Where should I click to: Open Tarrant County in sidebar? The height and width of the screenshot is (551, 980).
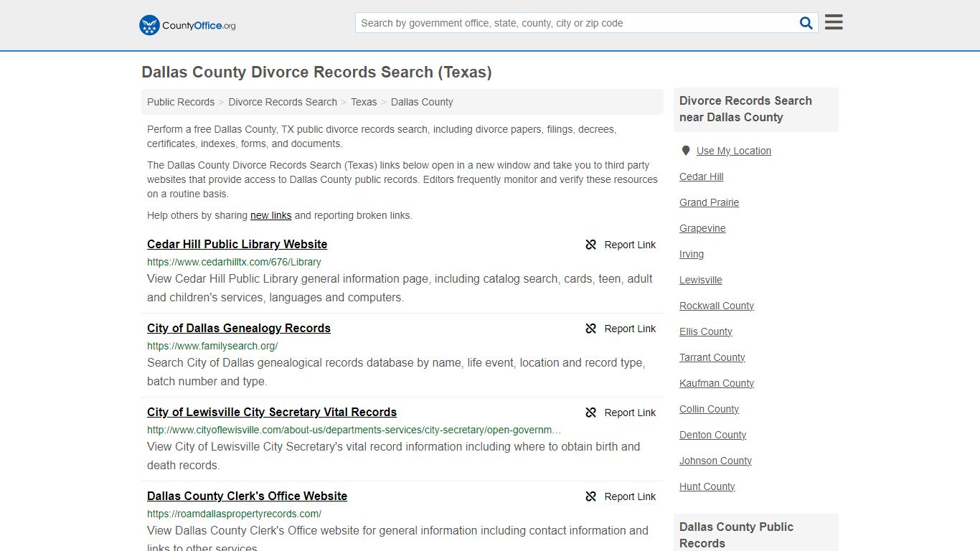pyautogui.click(x=712, y=357)
